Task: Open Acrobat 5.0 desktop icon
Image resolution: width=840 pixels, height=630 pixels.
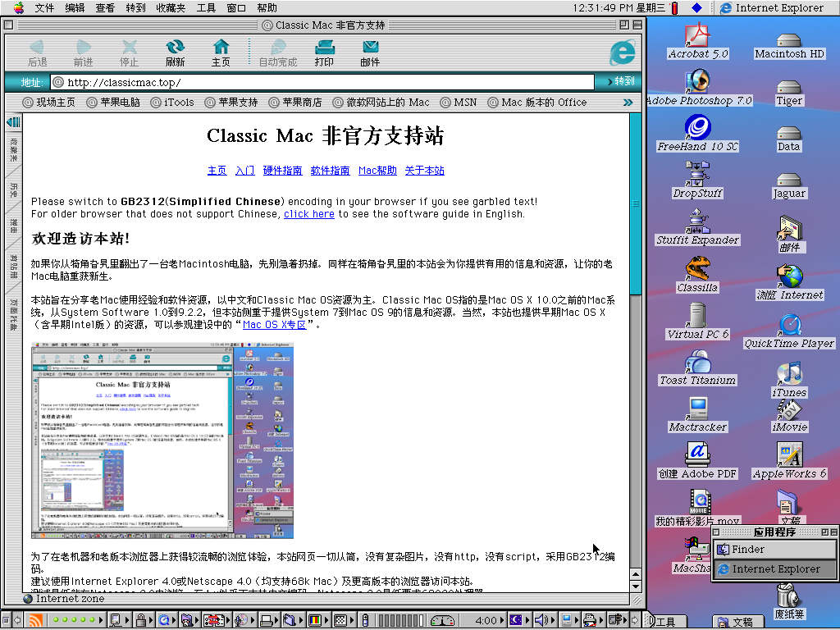Action: (x=697, y=35)
